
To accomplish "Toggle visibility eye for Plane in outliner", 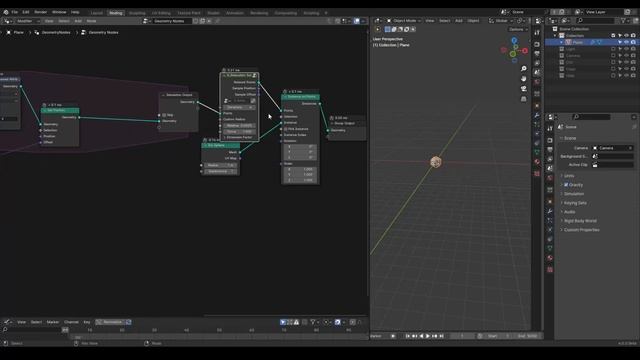I will [x=627, y=42].
